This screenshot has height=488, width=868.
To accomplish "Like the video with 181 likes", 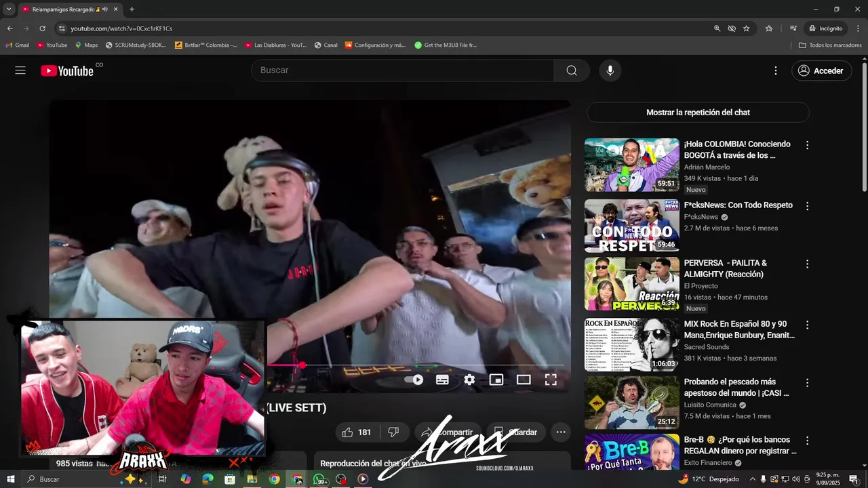I will point(357,432).
